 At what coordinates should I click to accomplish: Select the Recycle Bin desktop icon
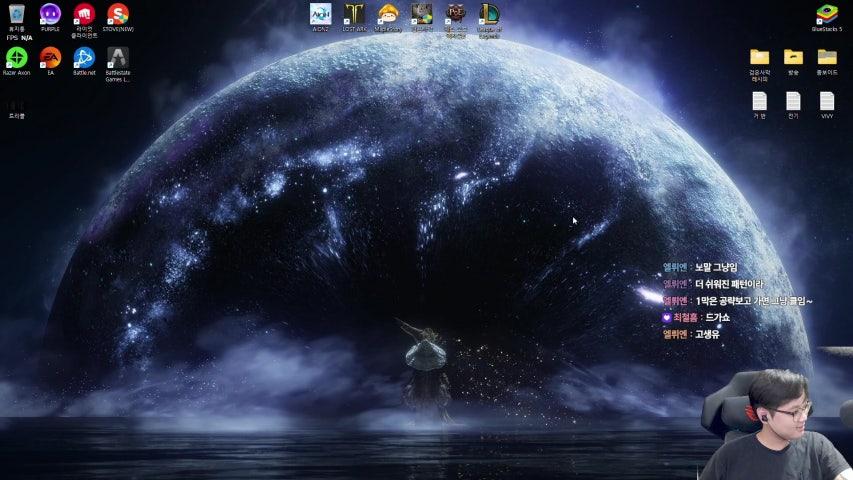[16, 15]
